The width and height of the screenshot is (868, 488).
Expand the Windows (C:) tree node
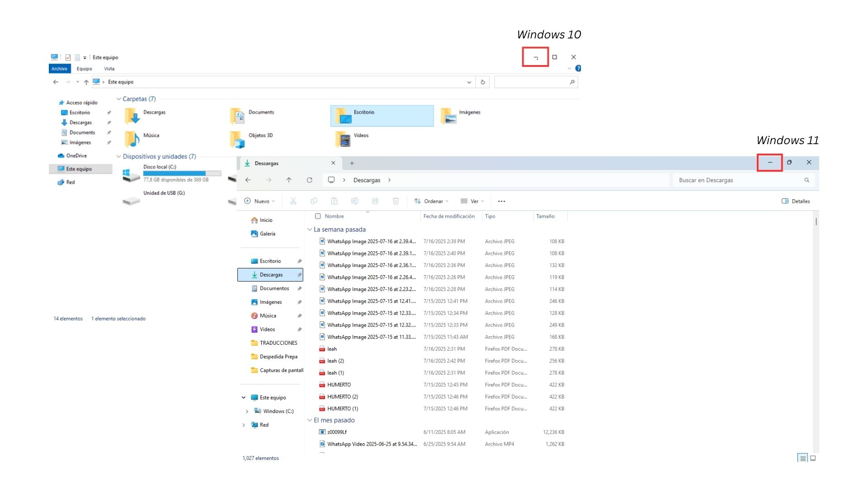tap(247, 411)
